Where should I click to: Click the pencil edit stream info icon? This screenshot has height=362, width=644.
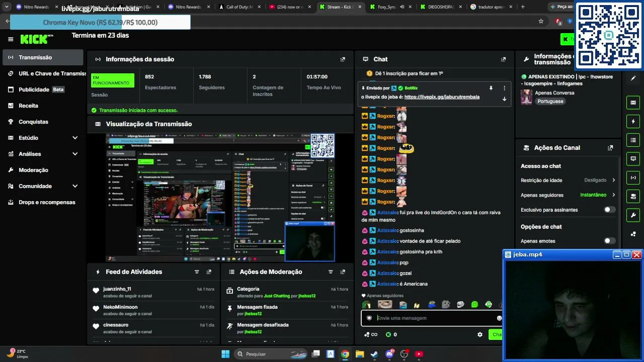pyautogui.click(x=633, y=78)
